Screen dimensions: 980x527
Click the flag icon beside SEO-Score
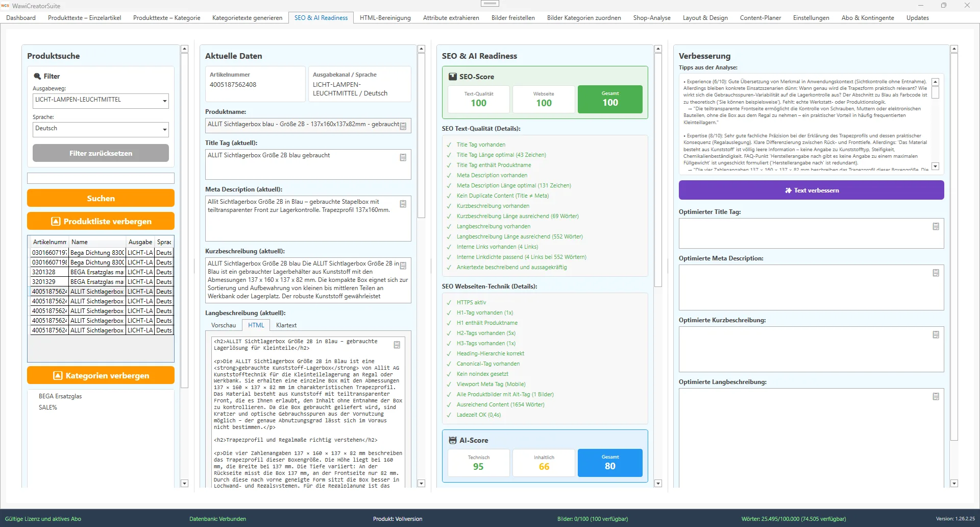[452, 77]
